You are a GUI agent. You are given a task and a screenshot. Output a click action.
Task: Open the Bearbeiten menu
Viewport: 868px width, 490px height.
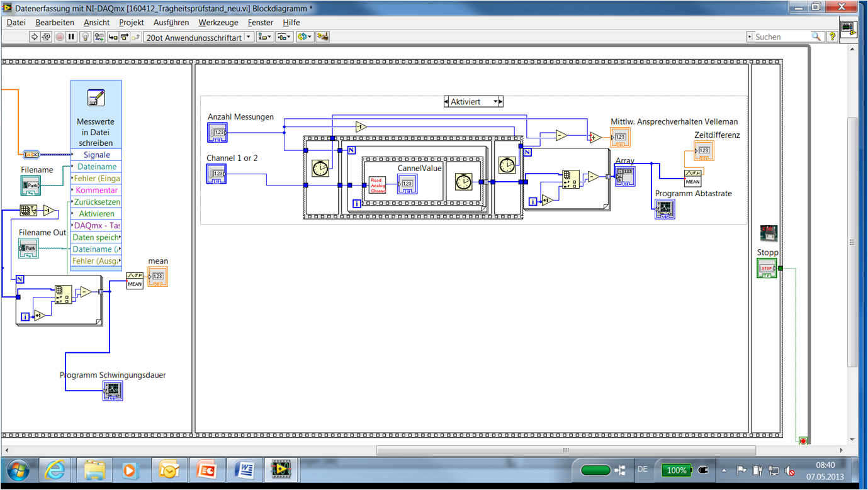53,22
